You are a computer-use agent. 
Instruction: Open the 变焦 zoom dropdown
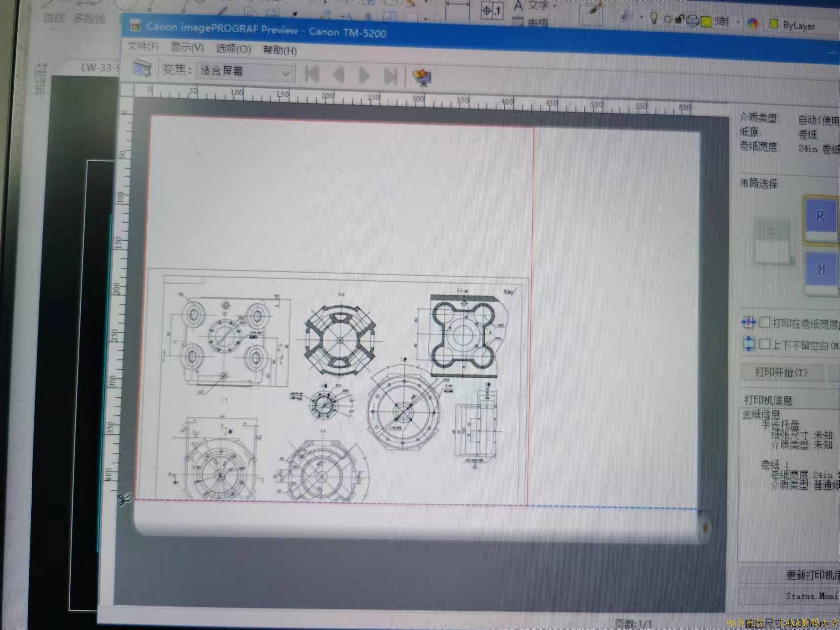245,72
